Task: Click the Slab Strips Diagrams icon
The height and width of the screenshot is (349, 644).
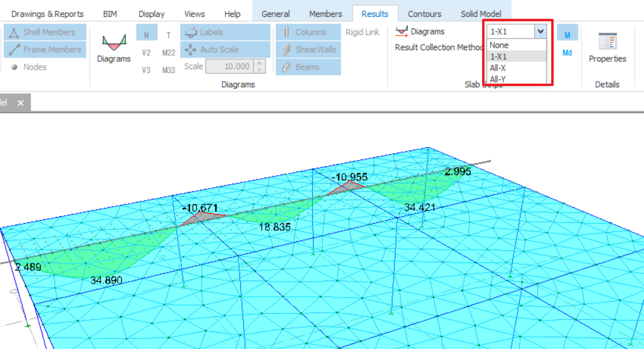Action: pos(401,32)
